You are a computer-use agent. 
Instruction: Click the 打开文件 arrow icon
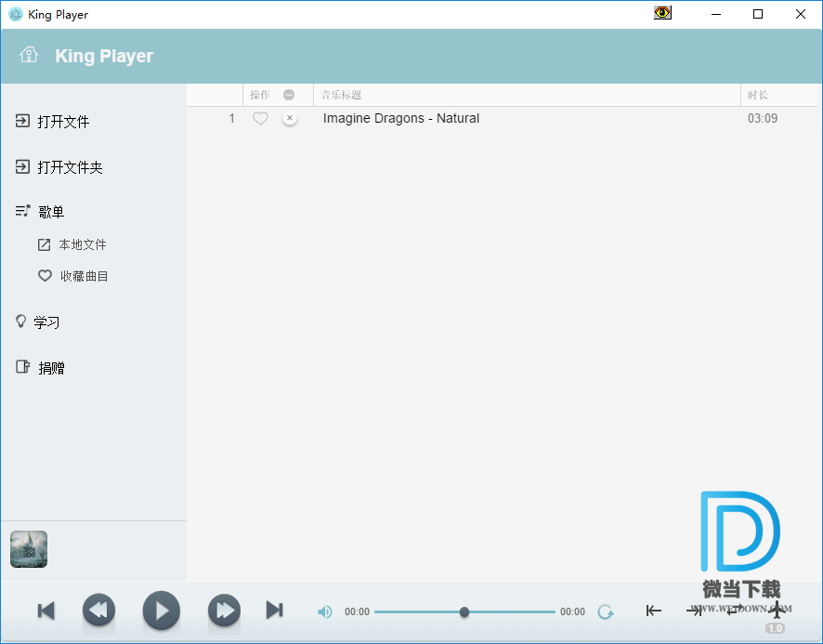[x=22, y=121]
